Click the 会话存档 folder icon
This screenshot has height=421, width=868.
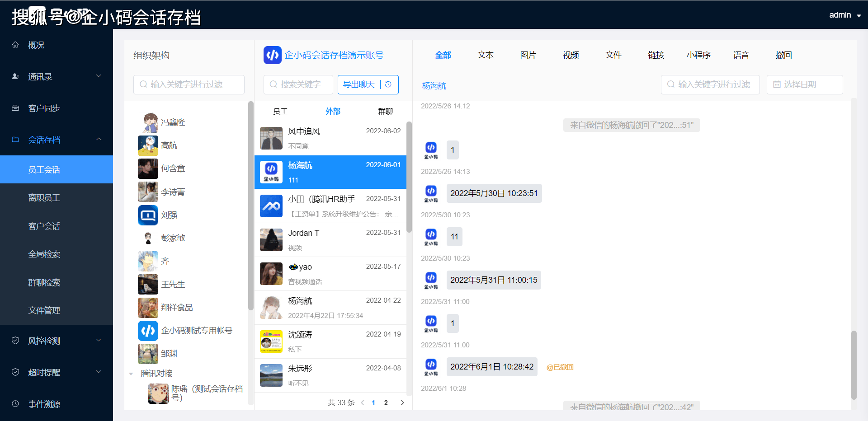[15, 140]
